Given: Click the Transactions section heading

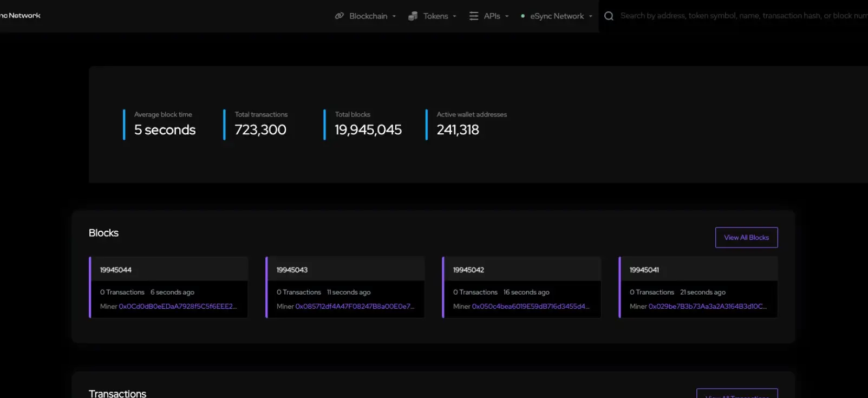Looking at the screenshot, I should point(118,393).
